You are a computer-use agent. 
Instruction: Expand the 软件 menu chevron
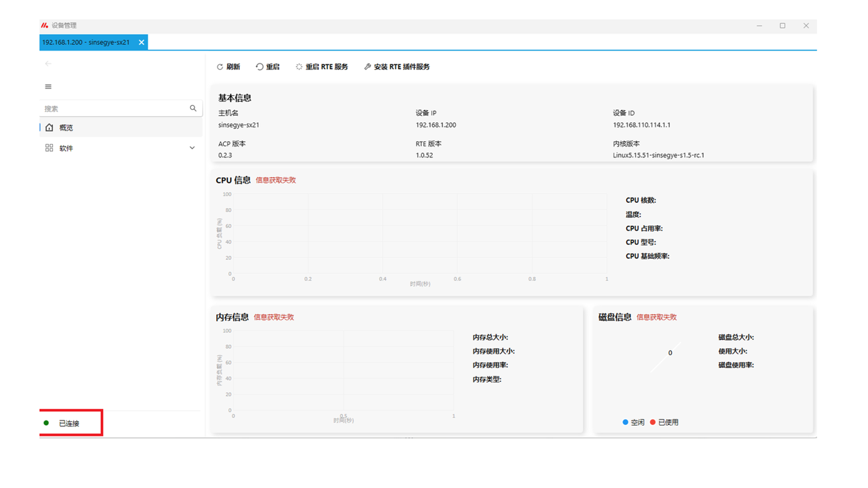[x=192, y=148]
